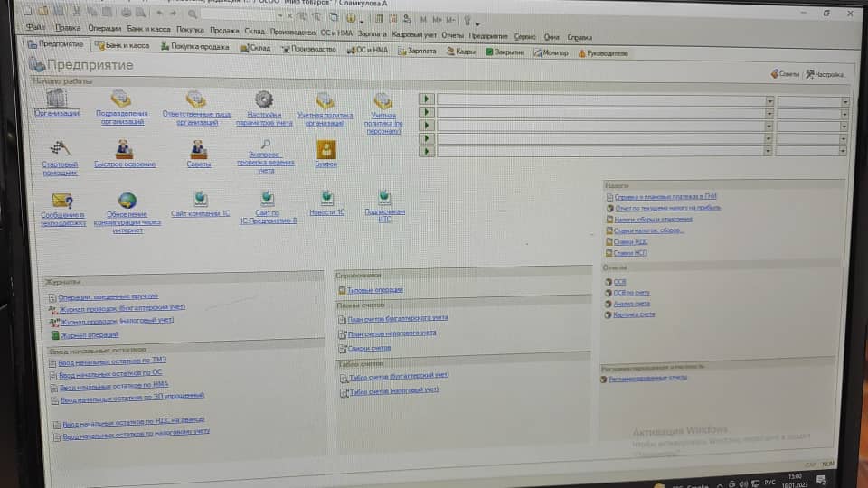This screenshot has width=868, height=488.
Task: Click the volume icon in the system tray
Action: (x=743, y=483)
